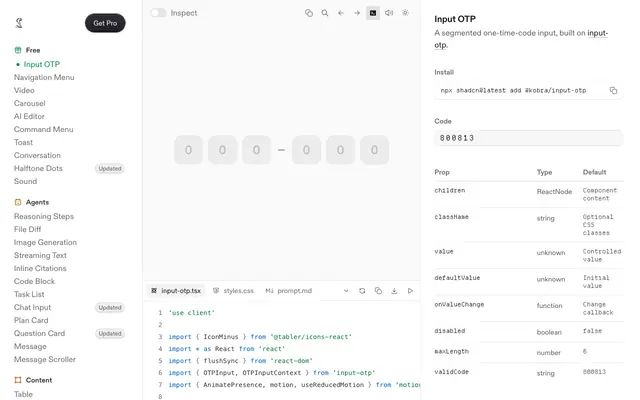Click the Free section icon
Image resolution: width=640 pixels, height=400 pixels.
(18, 50)
